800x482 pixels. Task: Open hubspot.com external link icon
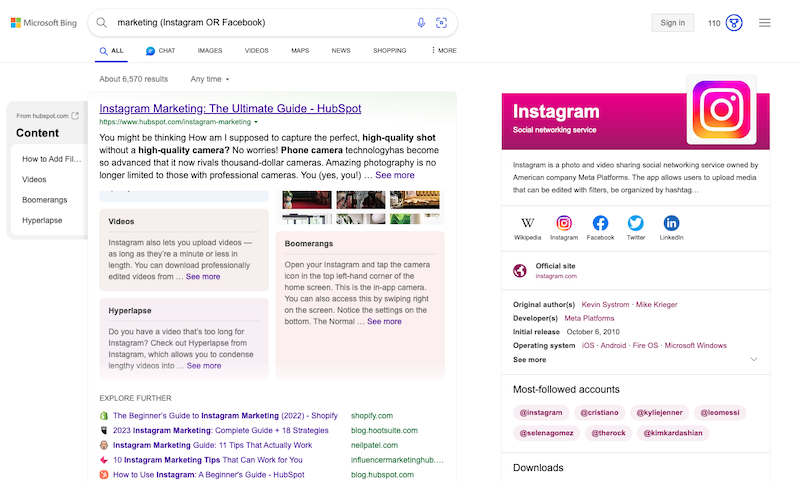point(75,116)
